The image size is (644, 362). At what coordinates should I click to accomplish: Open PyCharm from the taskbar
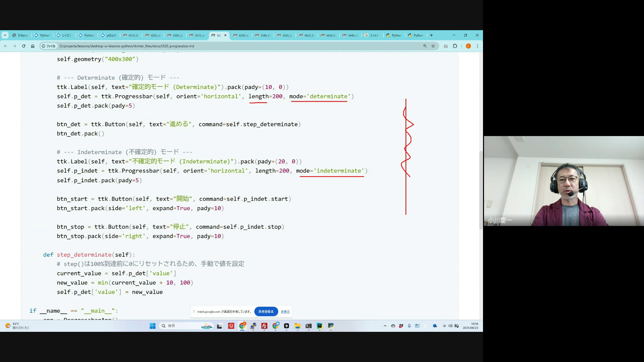[320, 326]
